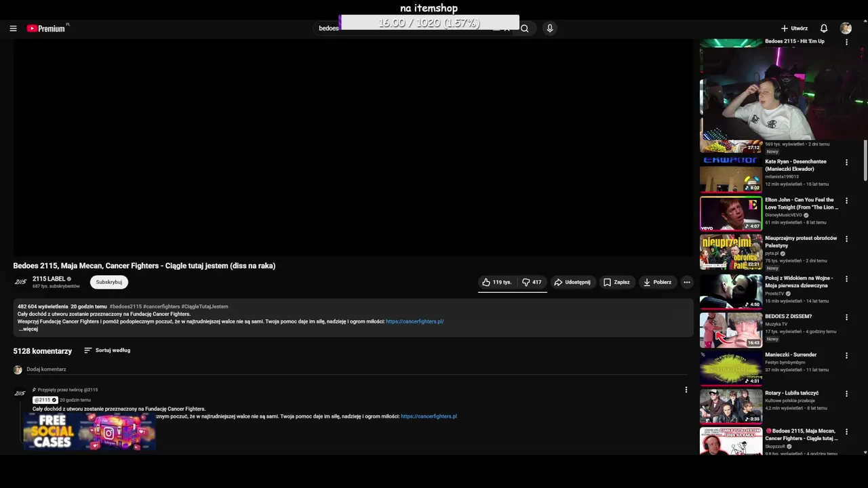The height and width of the screenshot is (488, 868).
Task: Open menu for Kate Ryan Desenchantee video
Action: click(846, 163)
